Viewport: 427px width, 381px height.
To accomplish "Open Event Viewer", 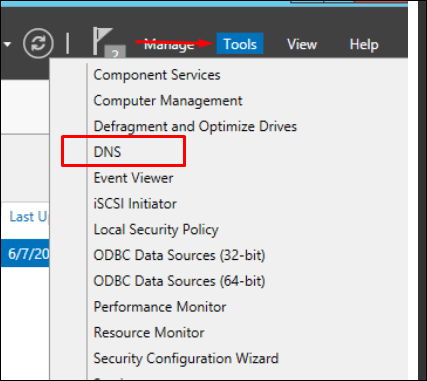I will tap(133, 178).
